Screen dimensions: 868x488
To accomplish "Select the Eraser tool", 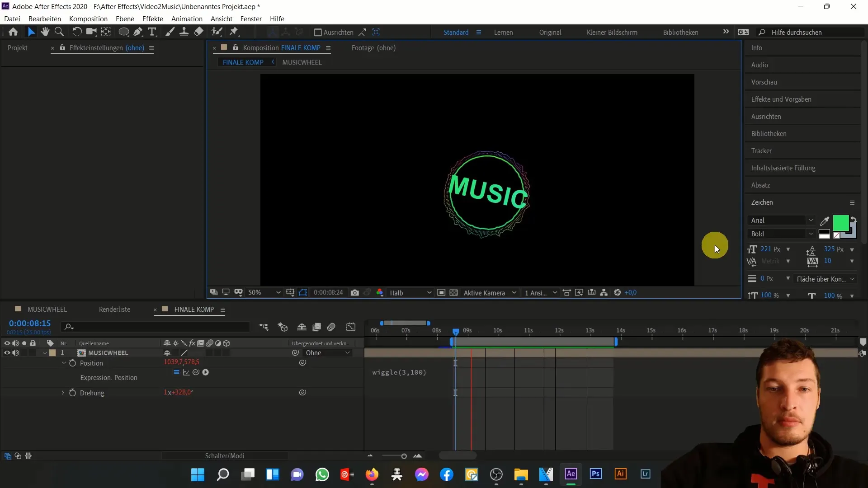I will click(198, 32).
